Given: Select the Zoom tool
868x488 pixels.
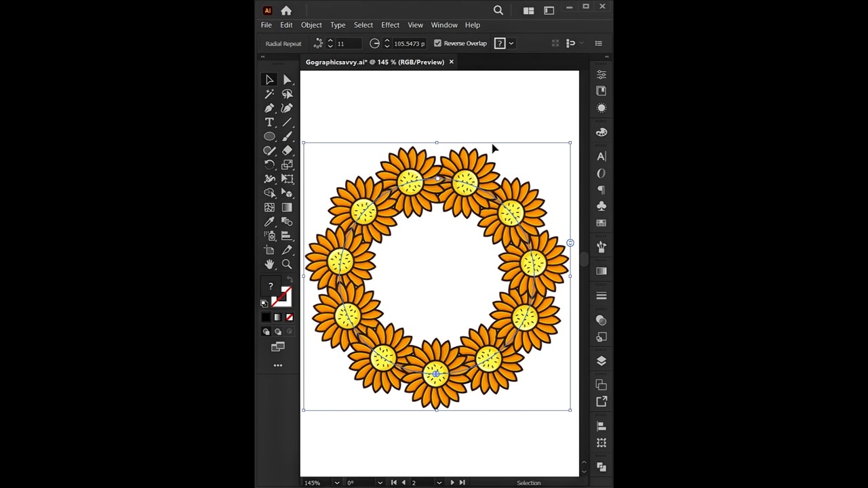Looking at the screenshot, I should click(x=287, y=264).
